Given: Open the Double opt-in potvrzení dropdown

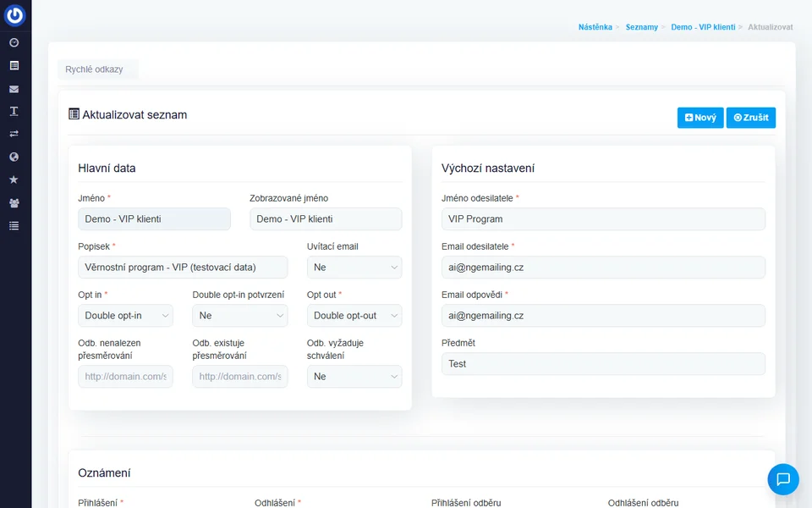Looking at the screenshot, I should (239, 316).
